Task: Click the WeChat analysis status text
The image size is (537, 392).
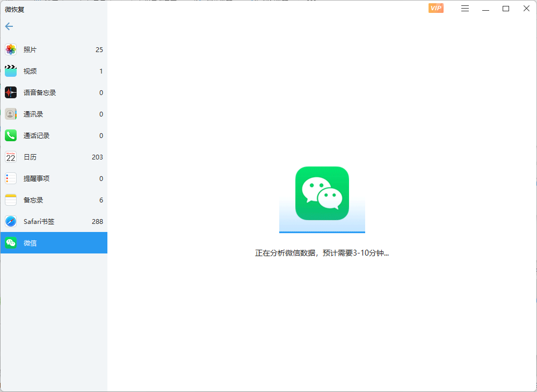Action: 322,253
